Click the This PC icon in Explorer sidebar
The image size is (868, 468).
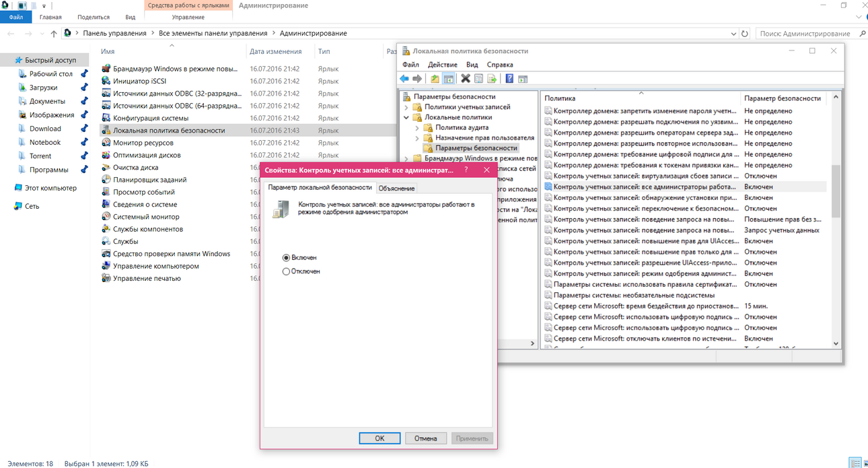[x=18, y=188]
